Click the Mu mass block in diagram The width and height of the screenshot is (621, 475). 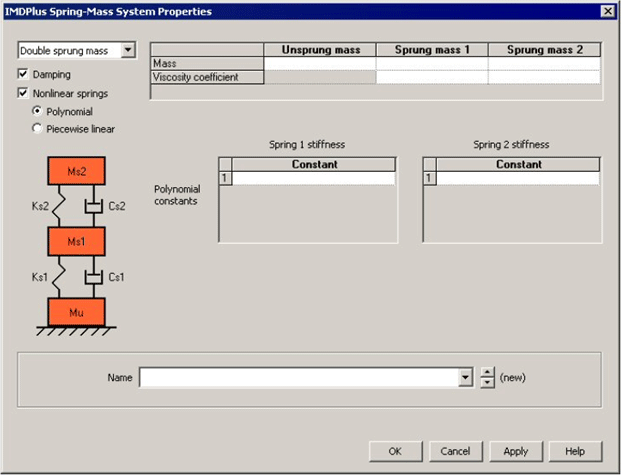[x=76, y=312]
